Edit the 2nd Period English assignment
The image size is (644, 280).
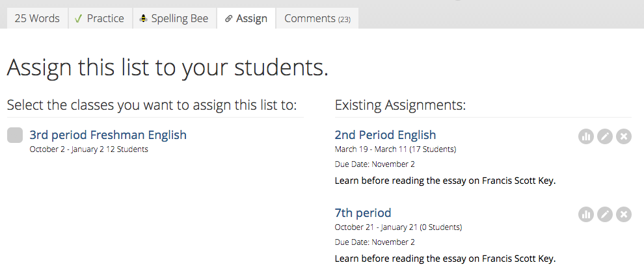point(605,136)
